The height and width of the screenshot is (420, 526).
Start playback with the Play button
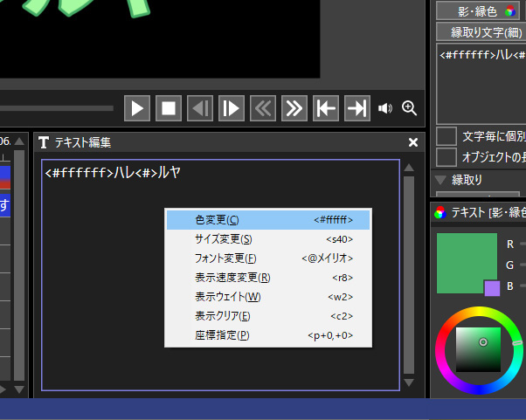[137, 108]
